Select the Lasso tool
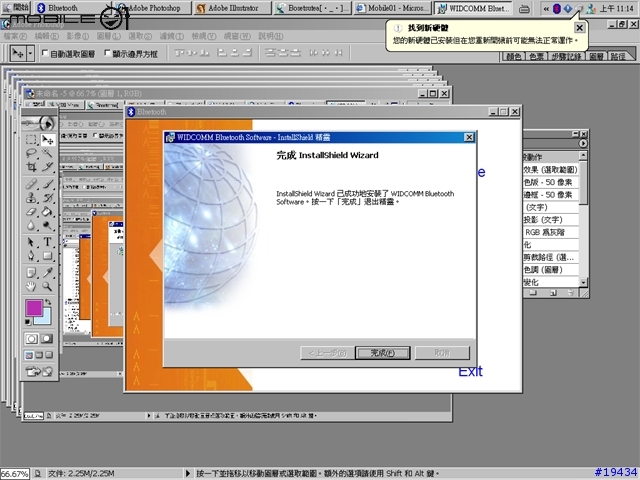Viewport: 640px width, 480px height. (x=31, y=153)
